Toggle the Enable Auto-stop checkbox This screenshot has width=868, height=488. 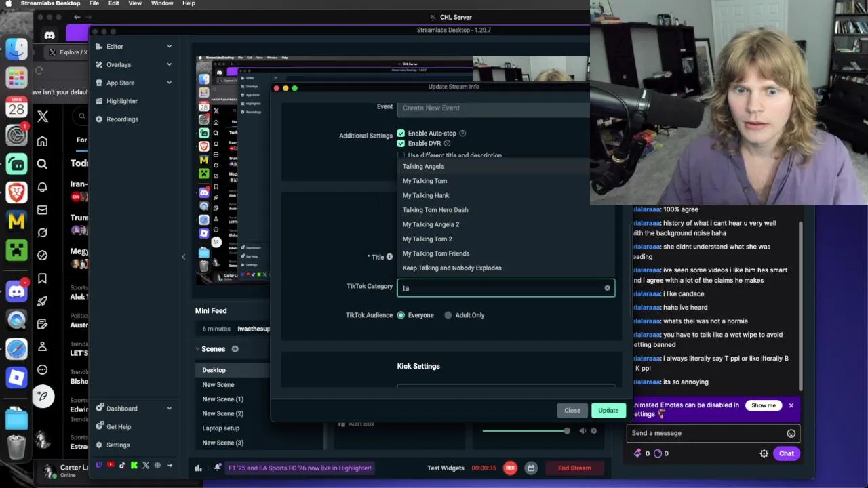coord(401,134)
